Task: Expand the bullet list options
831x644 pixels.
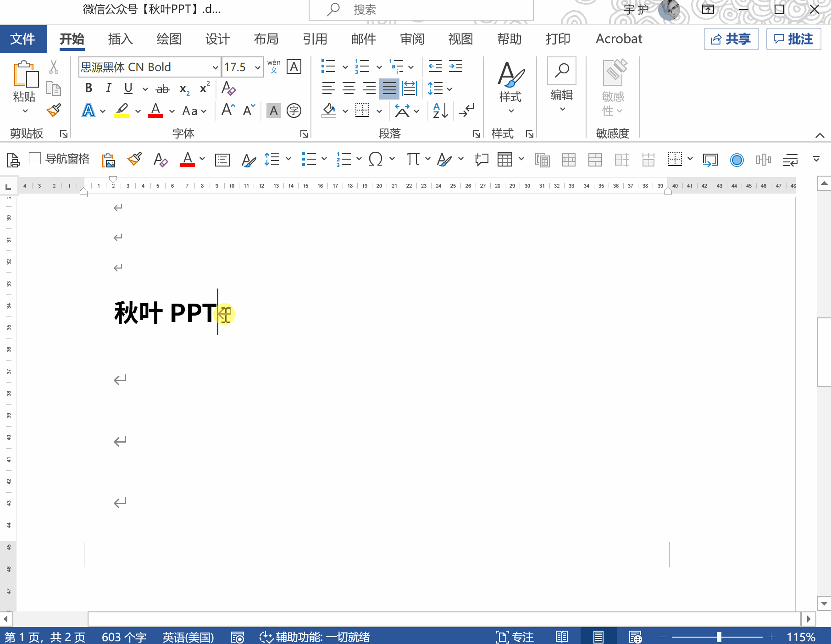Action: 345,67
